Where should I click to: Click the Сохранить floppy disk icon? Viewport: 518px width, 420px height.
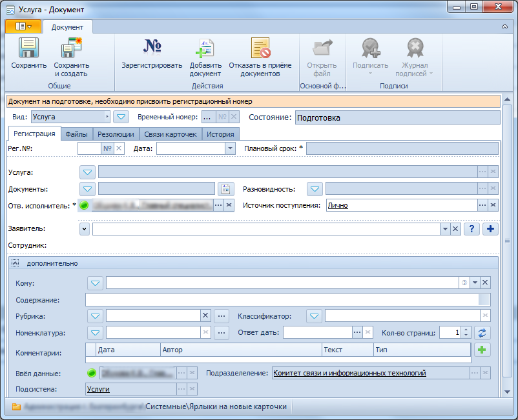(28, 48)
